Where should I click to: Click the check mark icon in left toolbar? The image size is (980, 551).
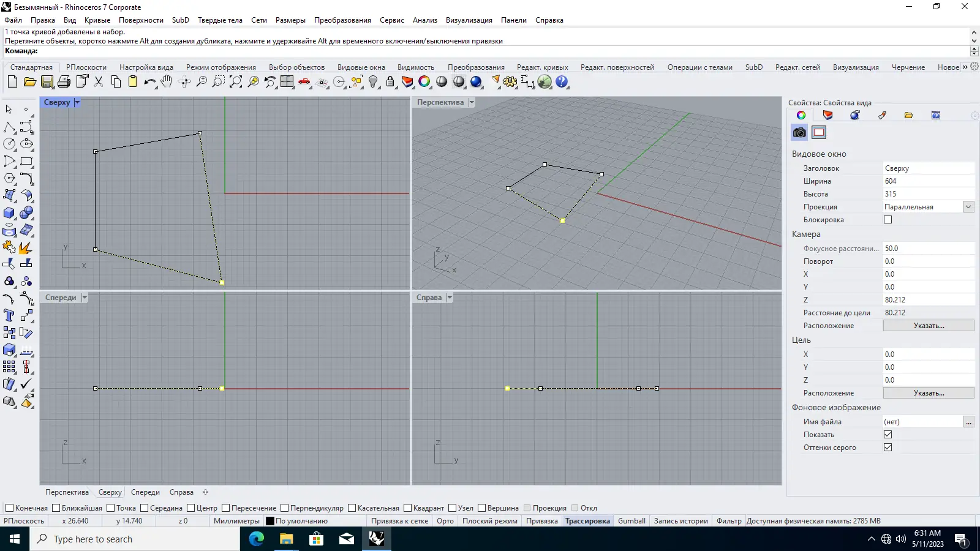(x=26, y=384)
